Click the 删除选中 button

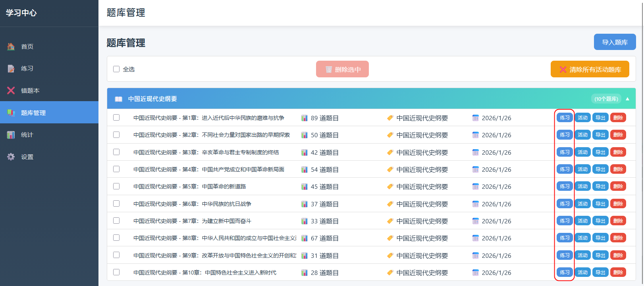coord(342,69)
